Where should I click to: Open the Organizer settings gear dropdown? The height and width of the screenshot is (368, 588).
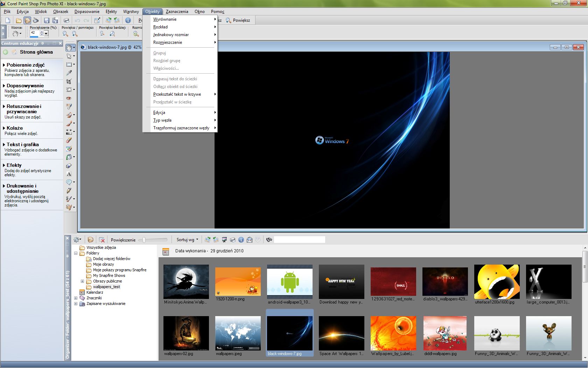(77, 240)
